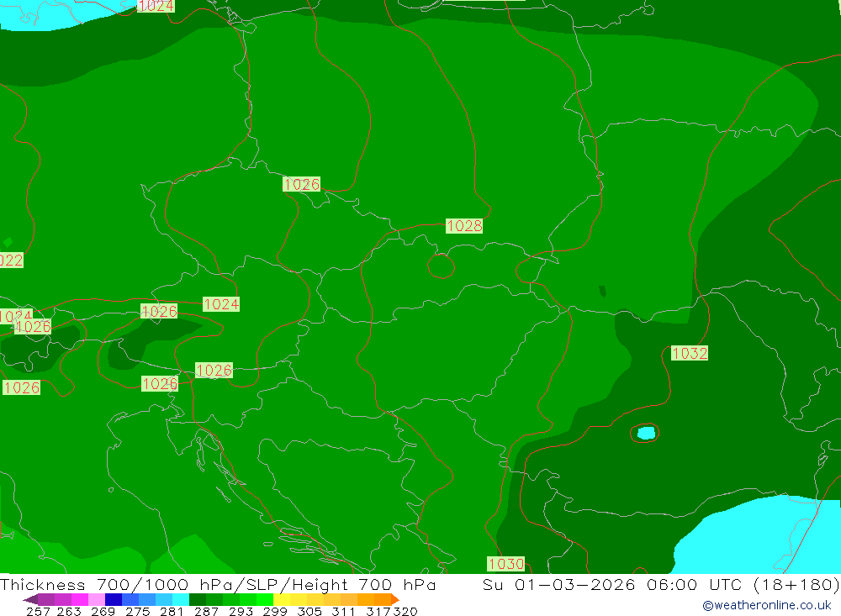The image size is (841, 616).
Task: Click the purple left arrow of the legend bar
Action: point(30,599)
